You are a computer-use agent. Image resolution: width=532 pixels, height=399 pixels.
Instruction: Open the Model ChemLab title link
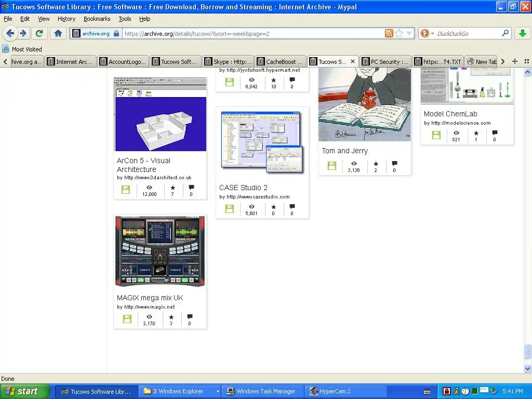(x=450, y=114)
